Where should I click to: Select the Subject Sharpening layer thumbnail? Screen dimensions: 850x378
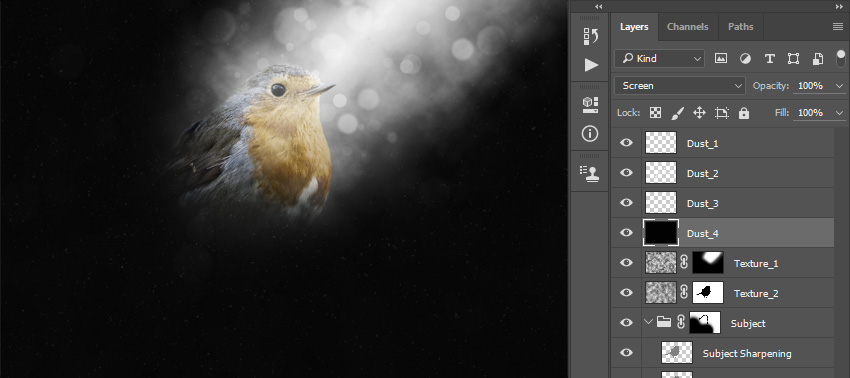click(677, 353)
